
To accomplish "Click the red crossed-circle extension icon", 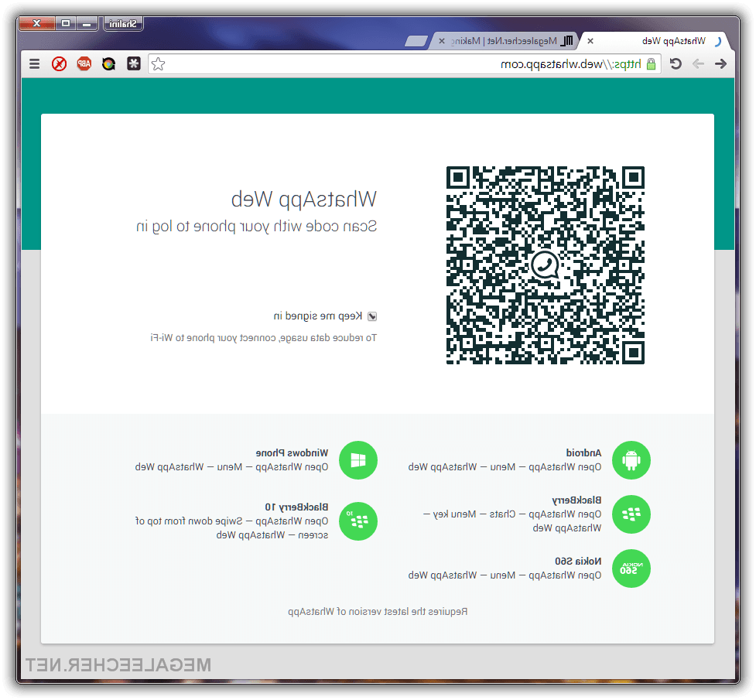I will pyautogui.click(x=60, y=63).
